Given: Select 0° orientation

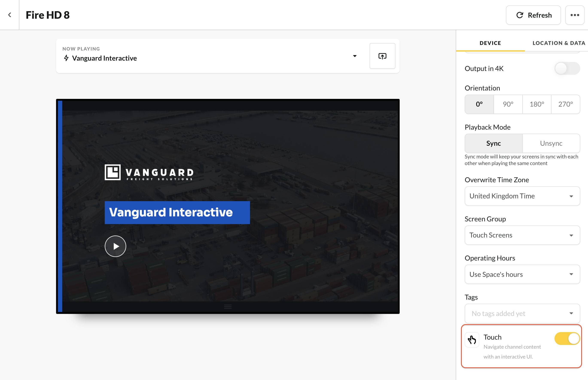Looking at the screenshot, I should point(479,104).
